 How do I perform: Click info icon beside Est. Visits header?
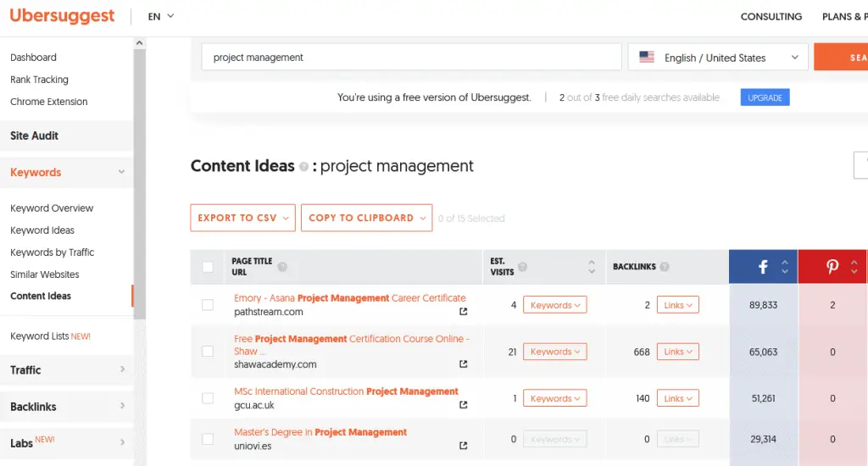pyautogui.click(x=522, y=267)
